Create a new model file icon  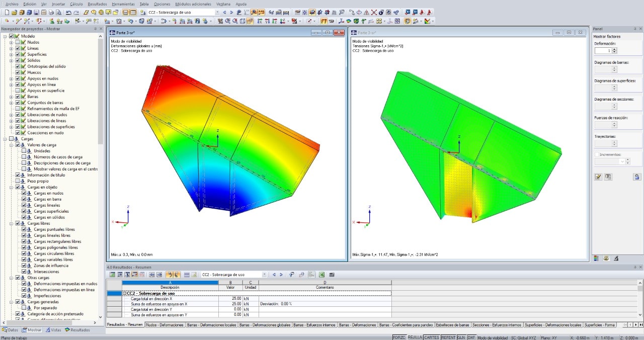[7, 12]
